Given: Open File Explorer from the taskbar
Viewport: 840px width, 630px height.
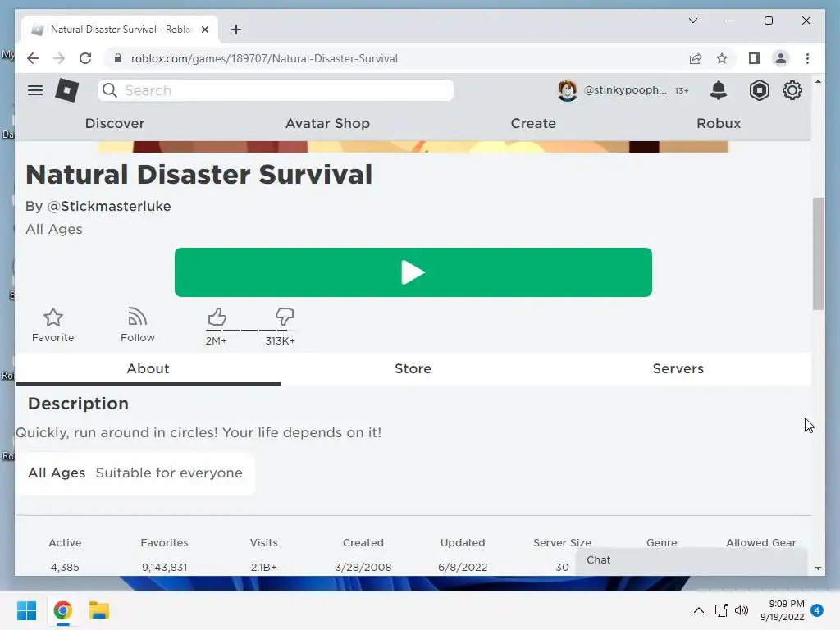Looking at the screenshot, I should (x=99, y=610).
